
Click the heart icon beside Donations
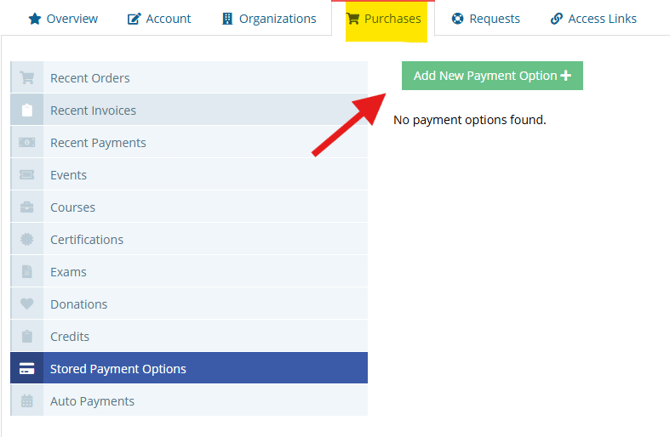(27, 304)
